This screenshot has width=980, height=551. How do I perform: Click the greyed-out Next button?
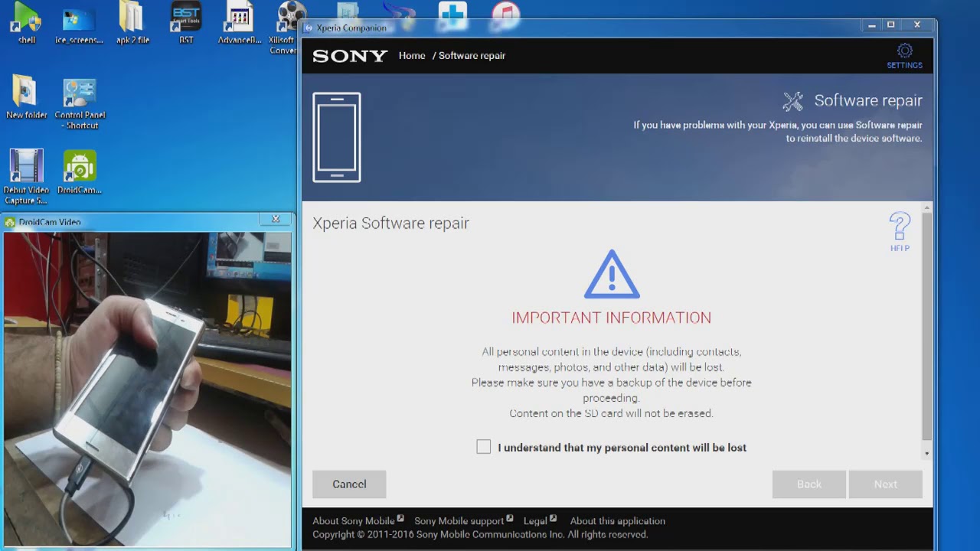[886, 484]
